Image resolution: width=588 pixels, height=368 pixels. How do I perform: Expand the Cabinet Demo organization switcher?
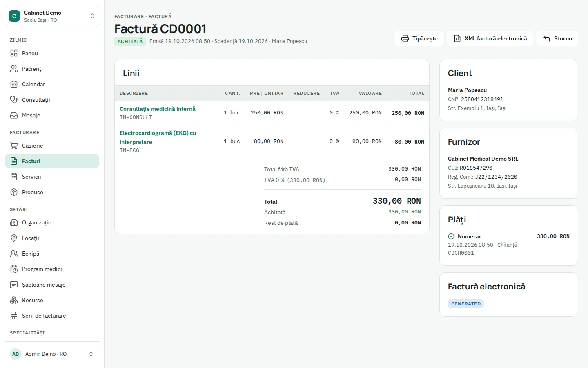(52, 16)
